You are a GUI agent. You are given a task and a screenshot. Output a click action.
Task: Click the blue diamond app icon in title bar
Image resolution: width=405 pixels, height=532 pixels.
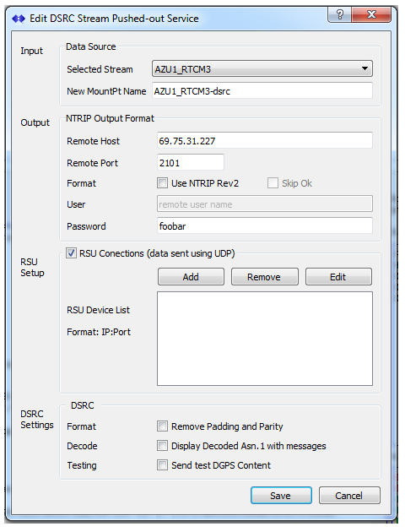(x=19, y=19)
